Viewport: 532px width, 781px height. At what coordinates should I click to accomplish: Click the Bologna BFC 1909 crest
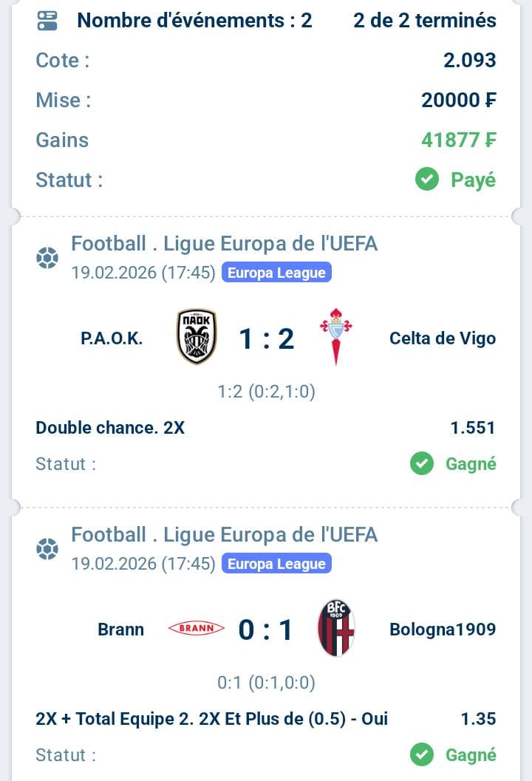pos(336,628)
